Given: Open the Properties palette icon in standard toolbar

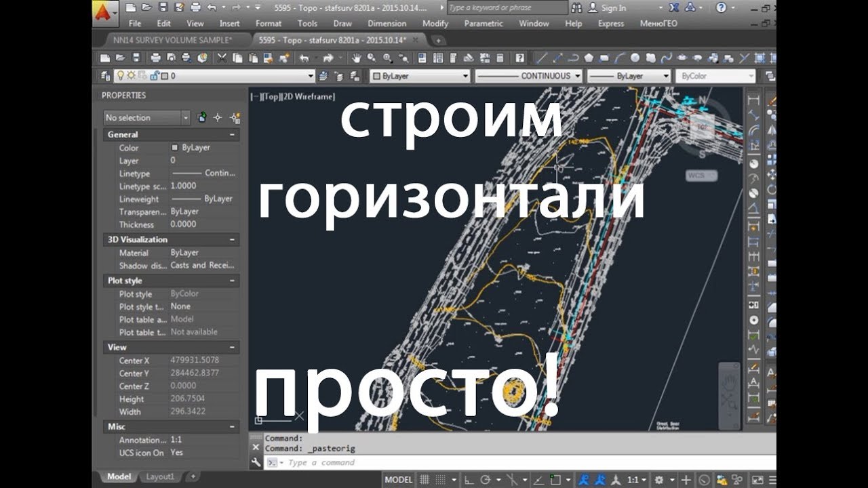Looking at the screenshot, I should point(422,58).
